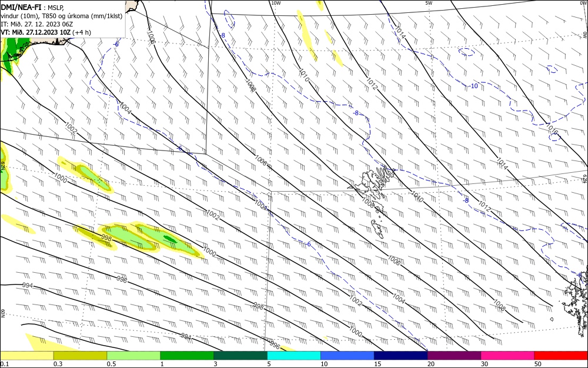Click the 10W longitude label
Image resolution: width=588 pixels, height=368 pixels.
(276, 3)
